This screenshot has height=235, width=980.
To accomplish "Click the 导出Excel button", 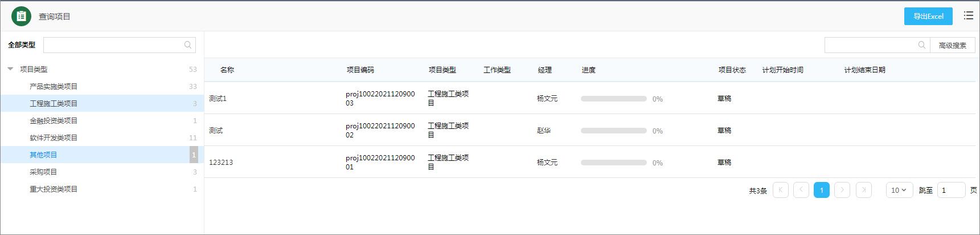I will pyautogui.click(x=928, y=17).
